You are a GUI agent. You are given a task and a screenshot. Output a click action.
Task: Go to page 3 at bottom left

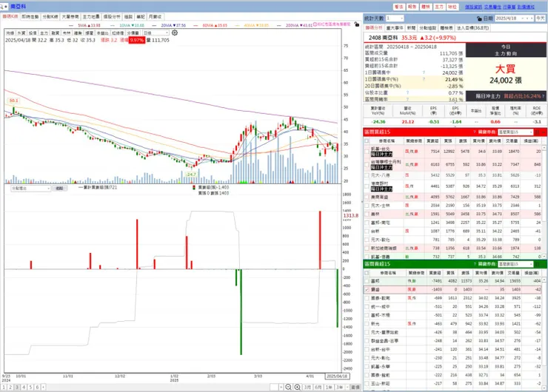17,387
